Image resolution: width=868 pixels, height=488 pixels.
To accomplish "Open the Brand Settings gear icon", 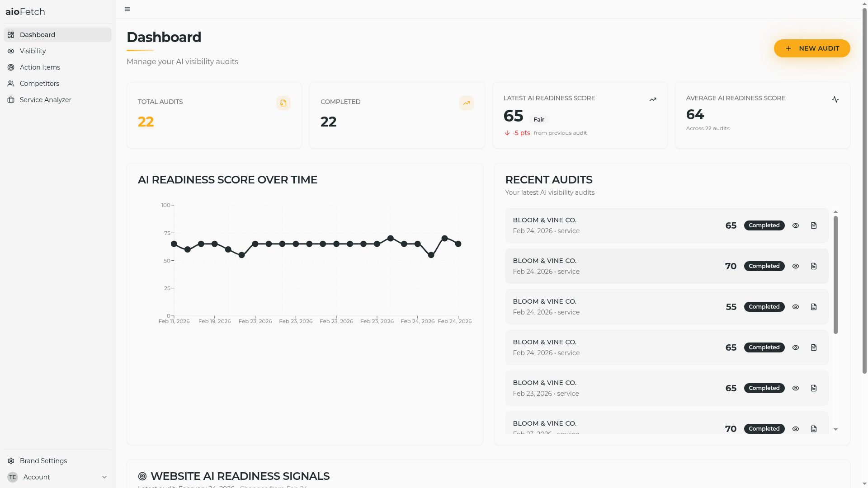I will click(x=11, y=460).
